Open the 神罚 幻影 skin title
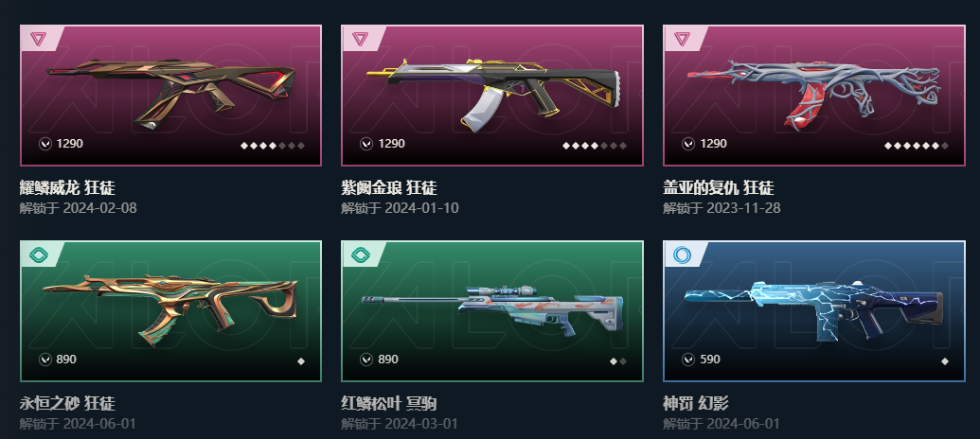 (x=696, y=403)
